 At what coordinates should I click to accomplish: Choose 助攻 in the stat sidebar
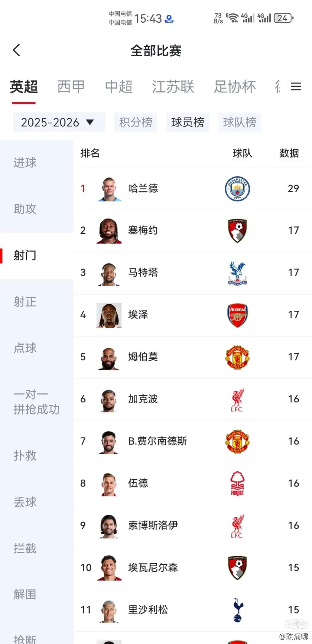(25, 209)
